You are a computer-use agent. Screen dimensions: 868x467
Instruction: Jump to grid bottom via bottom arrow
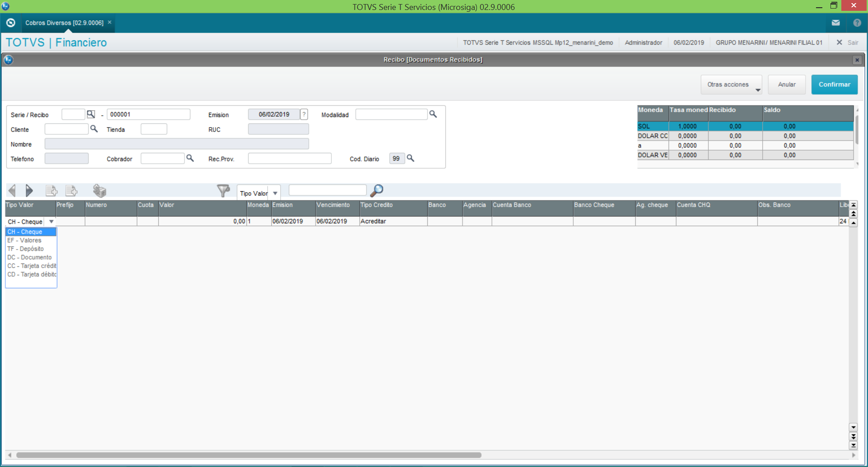[853, 445]
